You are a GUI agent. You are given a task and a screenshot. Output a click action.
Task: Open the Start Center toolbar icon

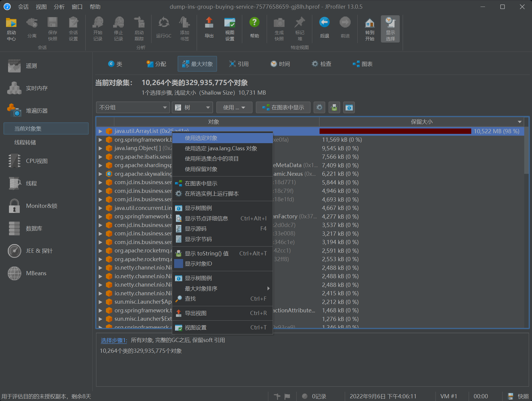(x=11, y=29)
